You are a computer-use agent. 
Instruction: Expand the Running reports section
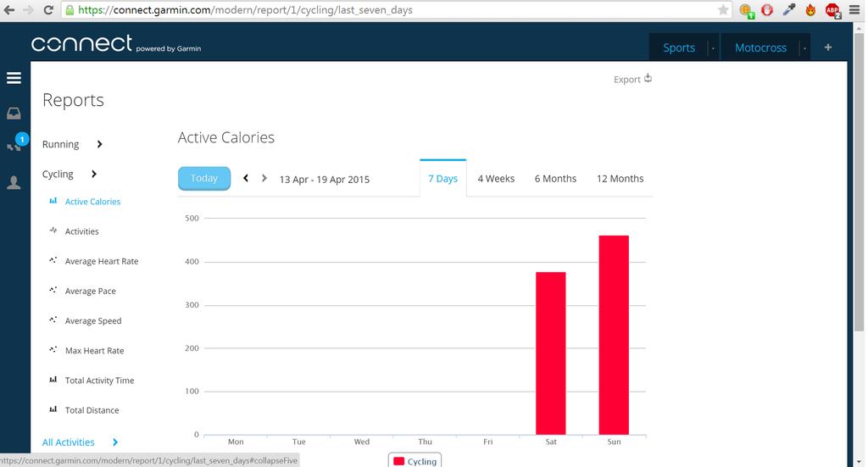100,144
